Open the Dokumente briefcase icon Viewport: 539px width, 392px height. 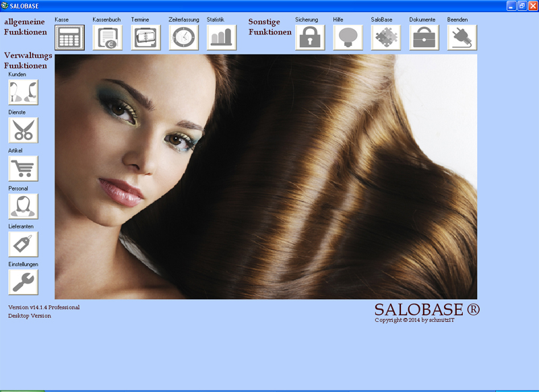(x=424, y=38)
